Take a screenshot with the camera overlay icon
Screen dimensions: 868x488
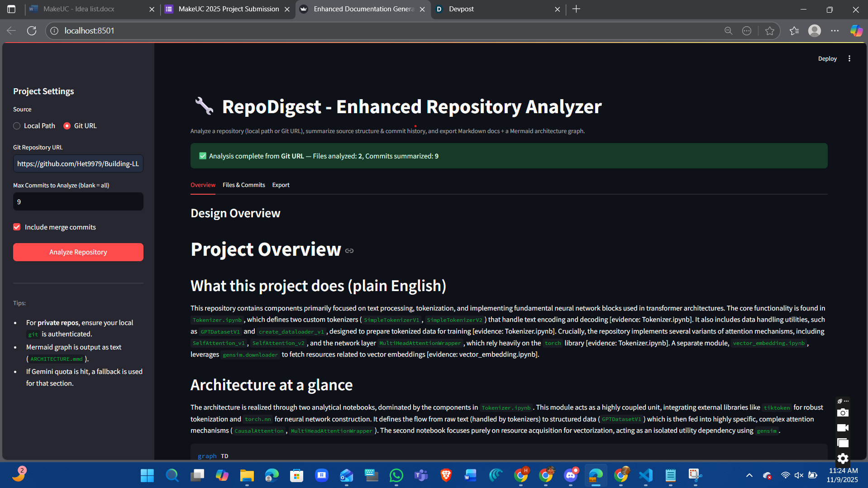point(843,412)
